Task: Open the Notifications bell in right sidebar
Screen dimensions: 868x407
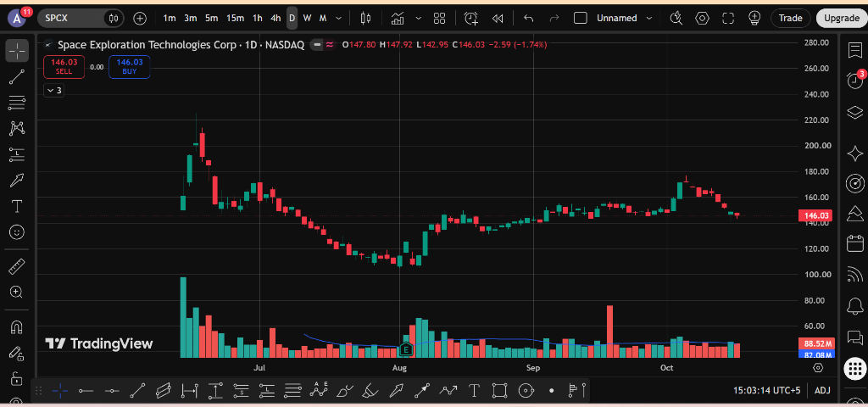Action: point(855,305)
